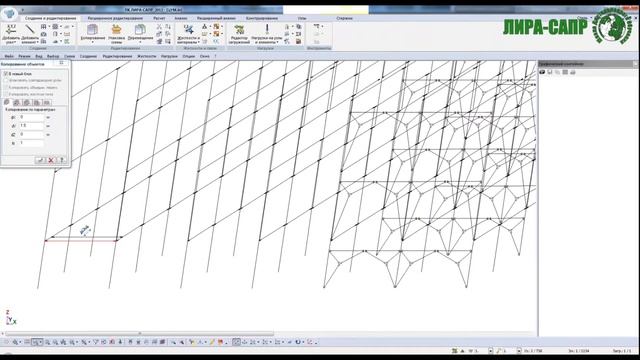
Task: Click the Добавить узел icon
Action: (x=11, y=30)
